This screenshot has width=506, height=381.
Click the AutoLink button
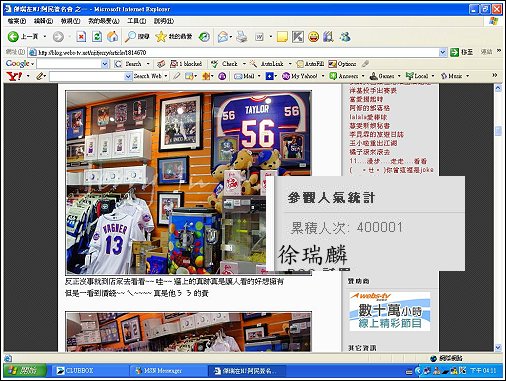pyautogui.click(x=267, y=64)
